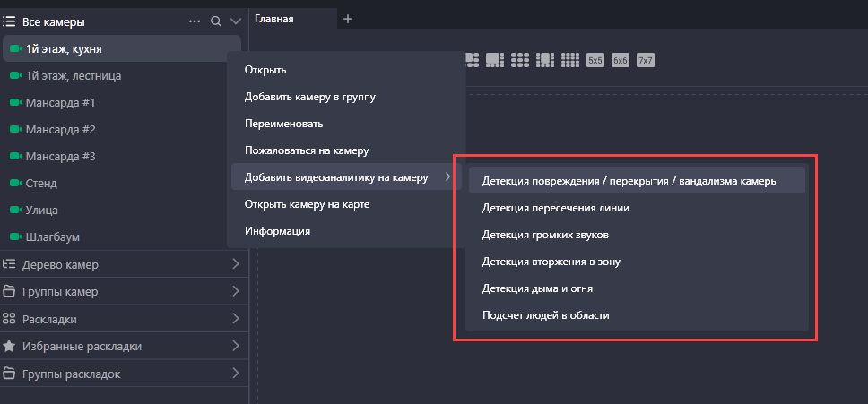Select Переименовать in the context menu
Screen dimensions: 868x404
coord(283,124)
